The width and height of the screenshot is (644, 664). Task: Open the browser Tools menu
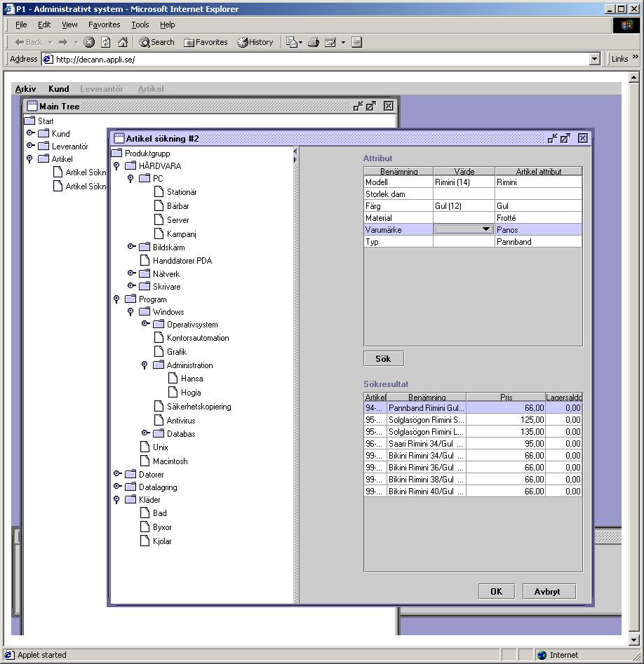click(x=140, y=25)
